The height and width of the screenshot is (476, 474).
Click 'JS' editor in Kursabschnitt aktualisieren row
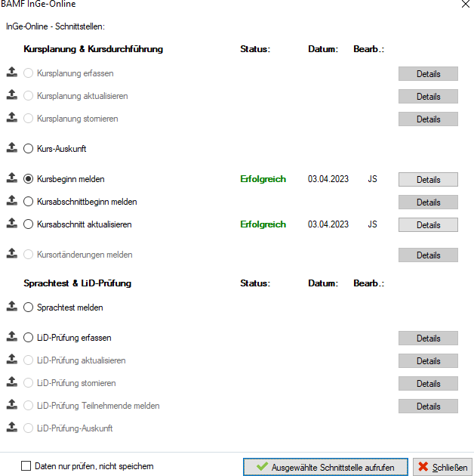tap(372, 224)
